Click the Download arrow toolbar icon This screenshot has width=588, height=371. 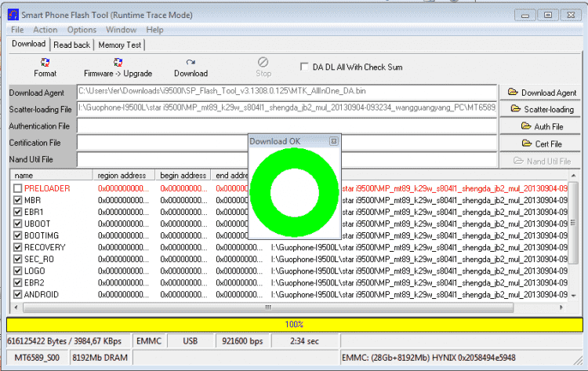[191, 62]
